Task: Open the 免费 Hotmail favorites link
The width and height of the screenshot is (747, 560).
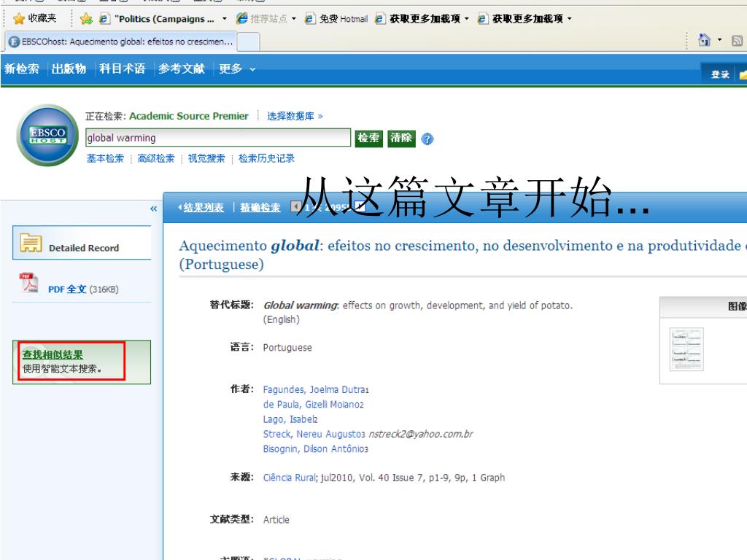Action: (x=336, y=18)
